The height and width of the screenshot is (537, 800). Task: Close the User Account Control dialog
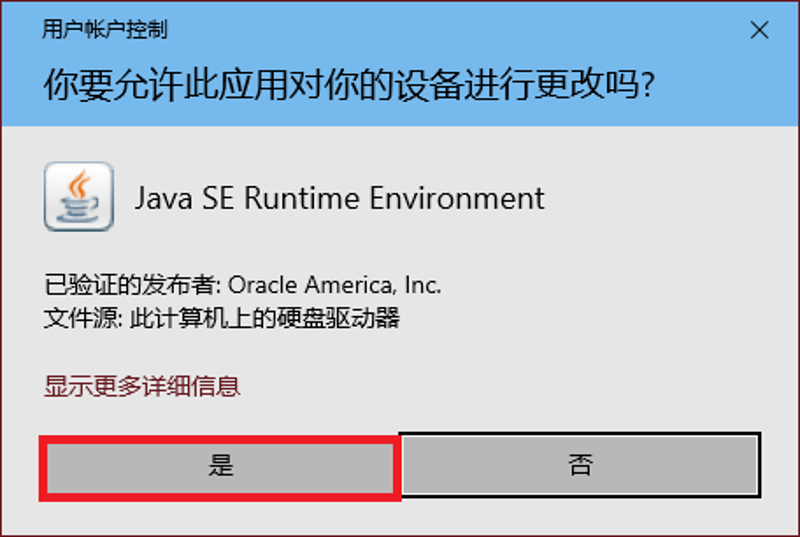coord(759,30)
